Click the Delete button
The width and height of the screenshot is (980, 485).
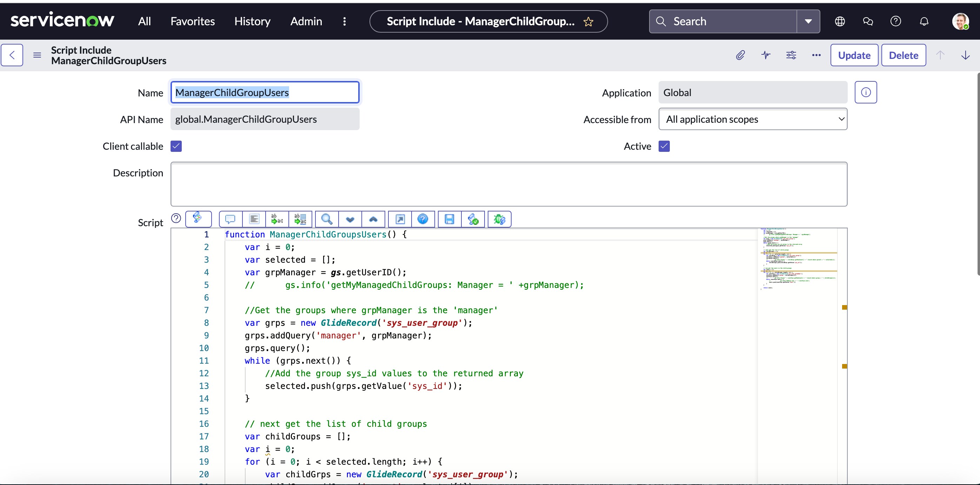pos(904,55)
